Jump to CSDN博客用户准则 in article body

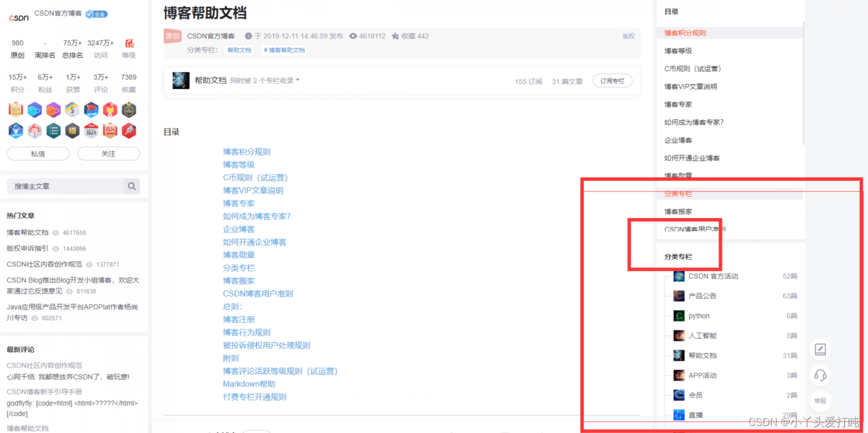pos(258,294)
